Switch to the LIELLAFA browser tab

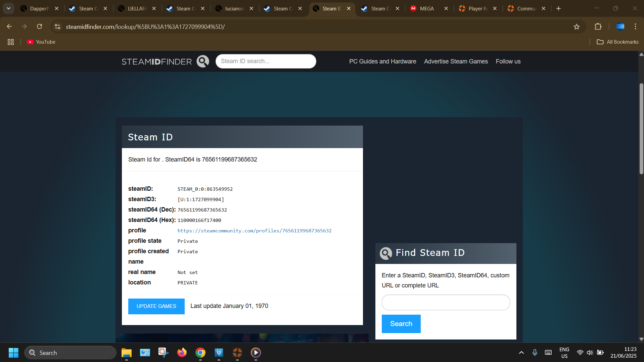(x=136, y=9)
